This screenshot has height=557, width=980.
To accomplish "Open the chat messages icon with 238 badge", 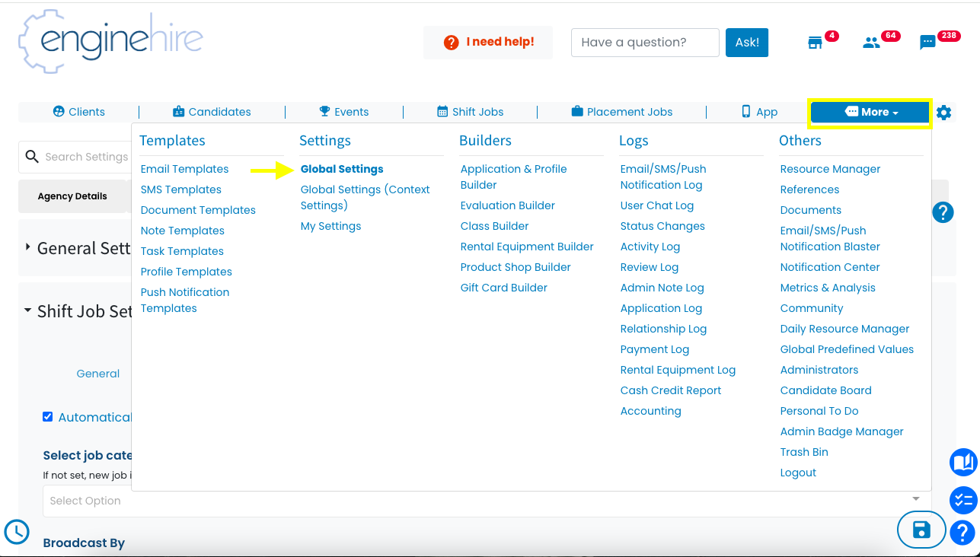I will (x=927, y=43).
